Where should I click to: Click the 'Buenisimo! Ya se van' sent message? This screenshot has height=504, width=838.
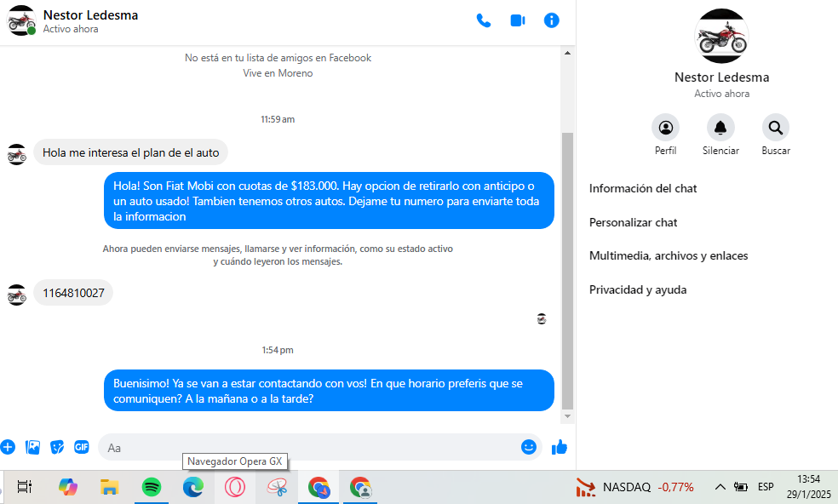(x=329, y=391)
